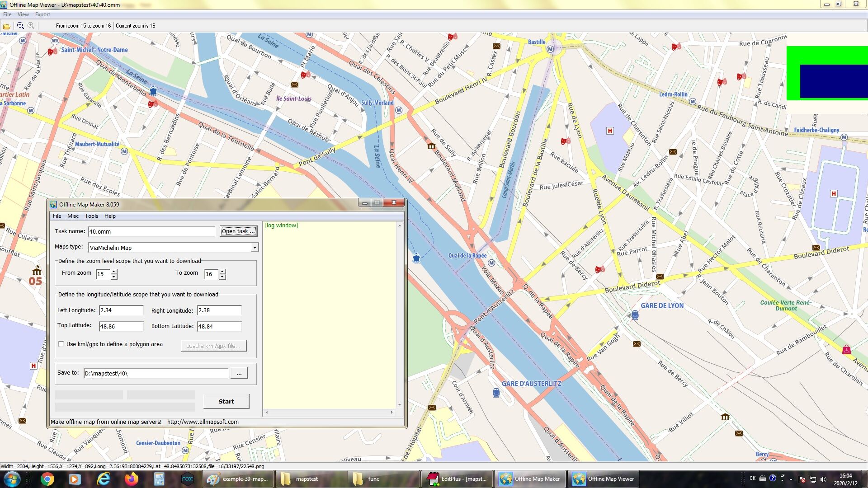Decrease the 'To zoom' stepper value

(x=222, y=277)
